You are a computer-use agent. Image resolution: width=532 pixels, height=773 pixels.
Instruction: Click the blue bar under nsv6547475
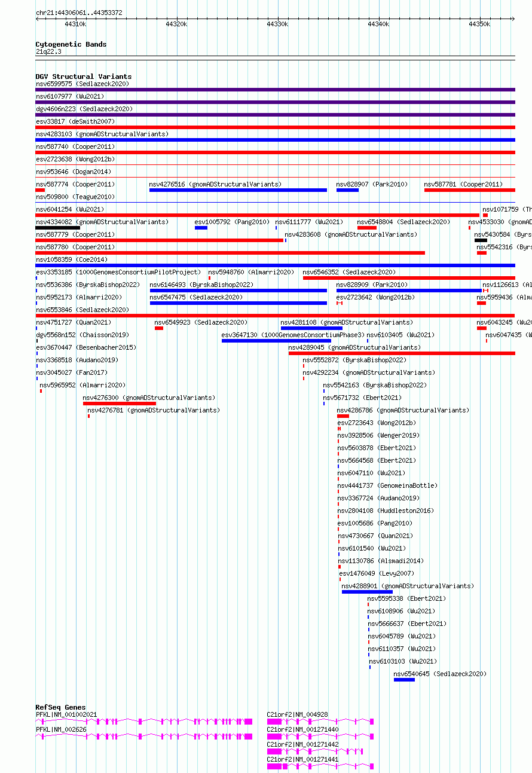click(239, 303)
